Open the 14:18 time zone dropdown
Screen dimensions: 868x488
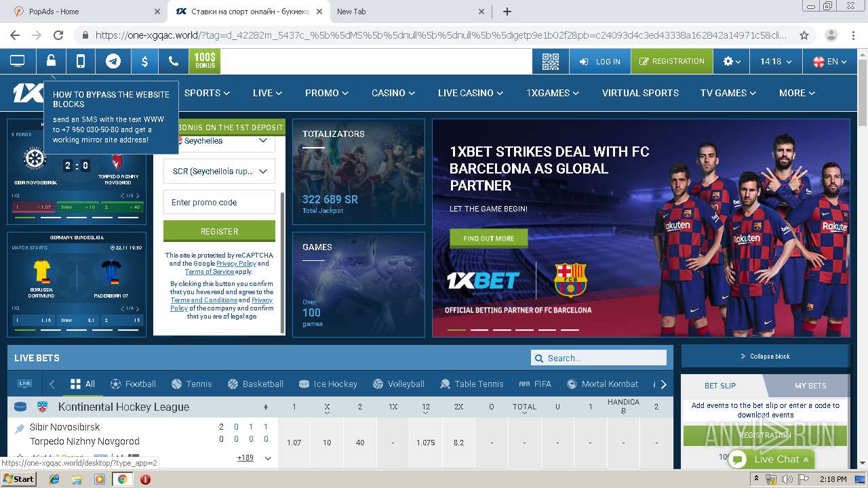(x=776, y=61)
